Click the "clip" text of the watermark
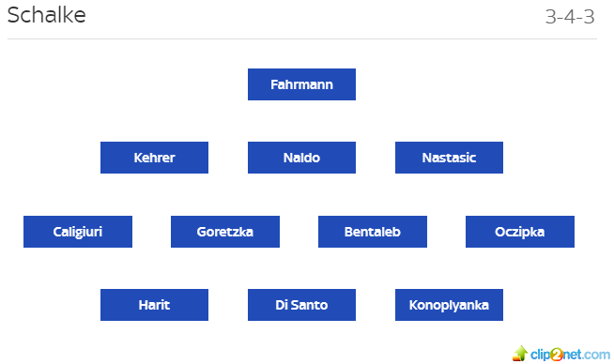 [541, 355]
